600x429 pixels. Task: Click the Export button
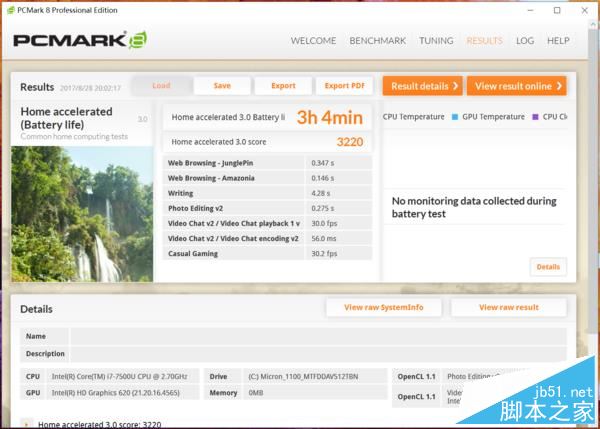(x=283, y=86)
